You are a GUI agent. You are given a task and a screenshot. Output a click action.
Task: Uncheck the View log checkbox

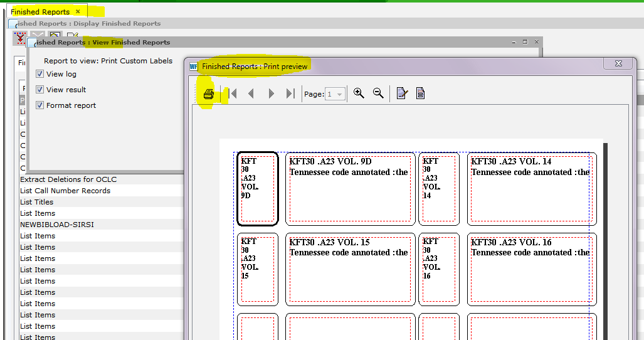(40, 74)
